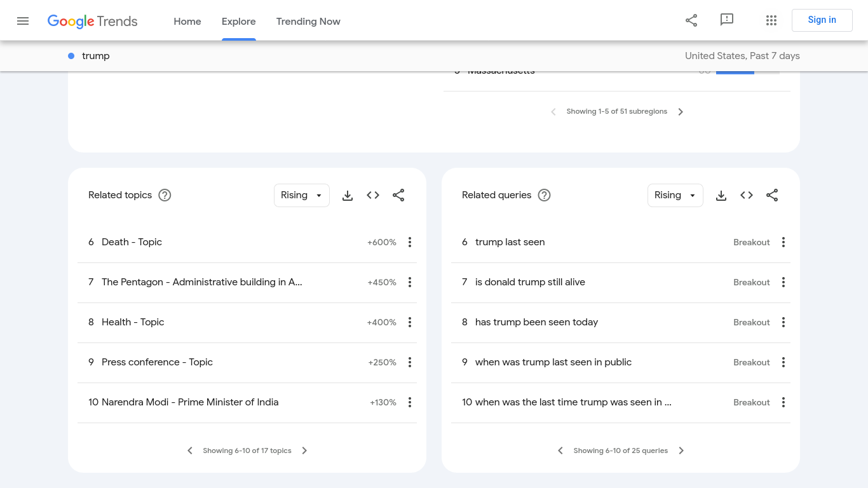Select the Explore tab
The width and height of the screenshot is (868, 488).
click(239, 22)
